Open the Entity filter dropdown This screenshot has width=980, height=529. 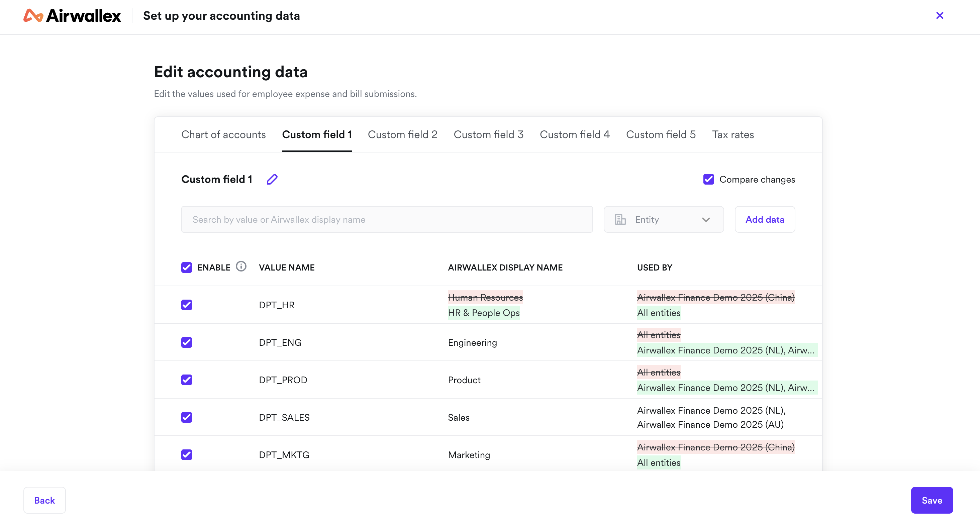click(664, 219)
